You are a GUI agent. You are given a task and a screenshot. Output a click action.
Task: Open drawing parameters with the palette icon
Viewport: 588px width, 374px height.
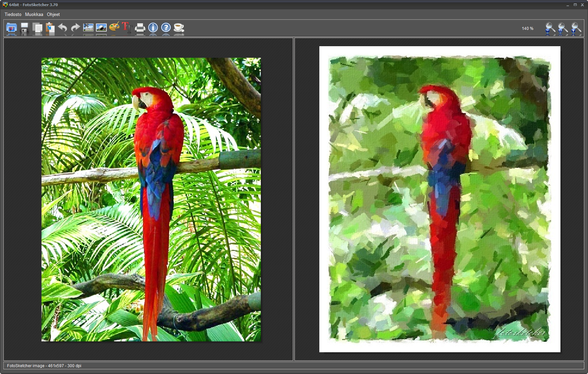[114, 27]
